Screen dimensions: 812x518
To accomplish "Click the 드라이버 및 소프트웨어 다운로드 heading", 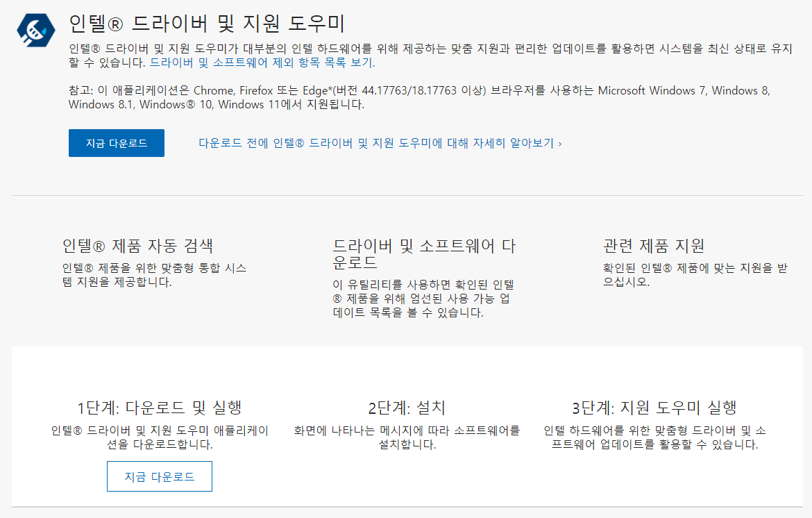I will [x=424, y=254].
